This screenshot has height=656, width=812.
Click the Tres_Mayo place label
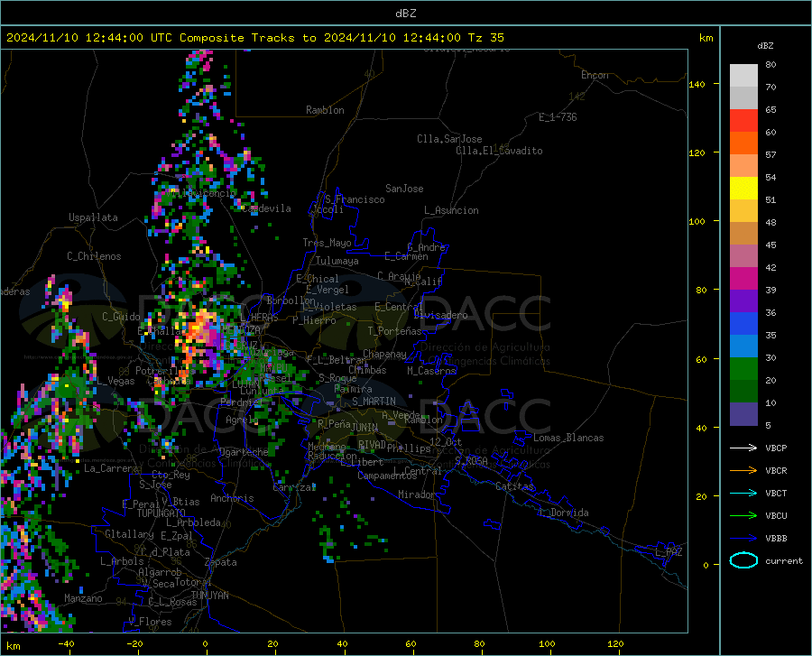[x=327, y=243]
